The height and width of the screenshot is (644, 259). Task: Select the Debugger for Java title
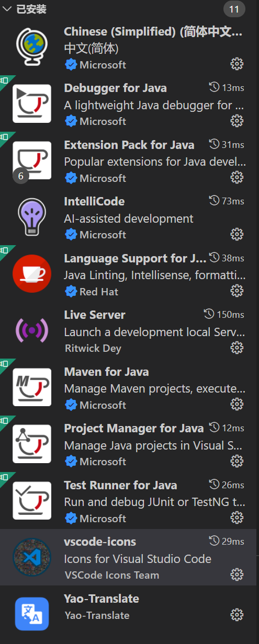pyautogui.click(x=115, y=88)
